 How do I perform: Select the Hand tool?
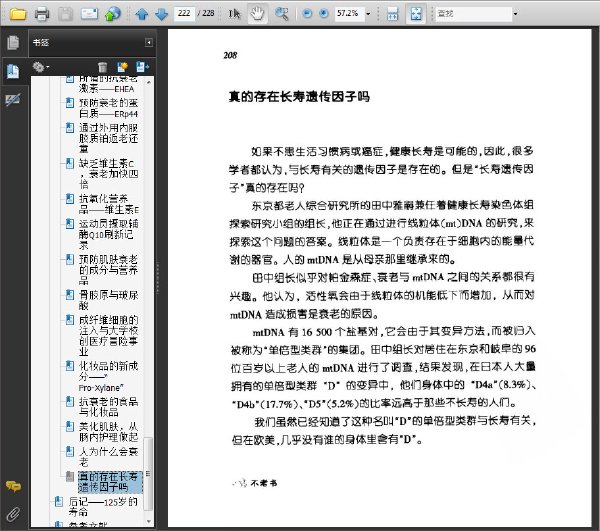257,14
